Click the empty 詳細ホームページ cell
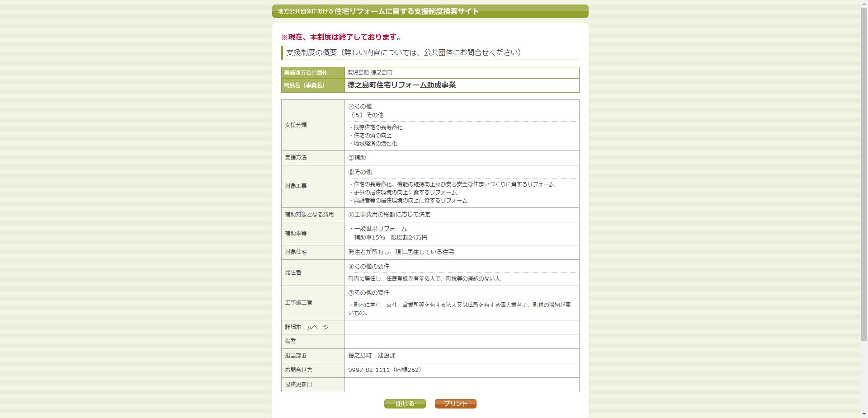This screenshot has height=418, width=868. 461,327
